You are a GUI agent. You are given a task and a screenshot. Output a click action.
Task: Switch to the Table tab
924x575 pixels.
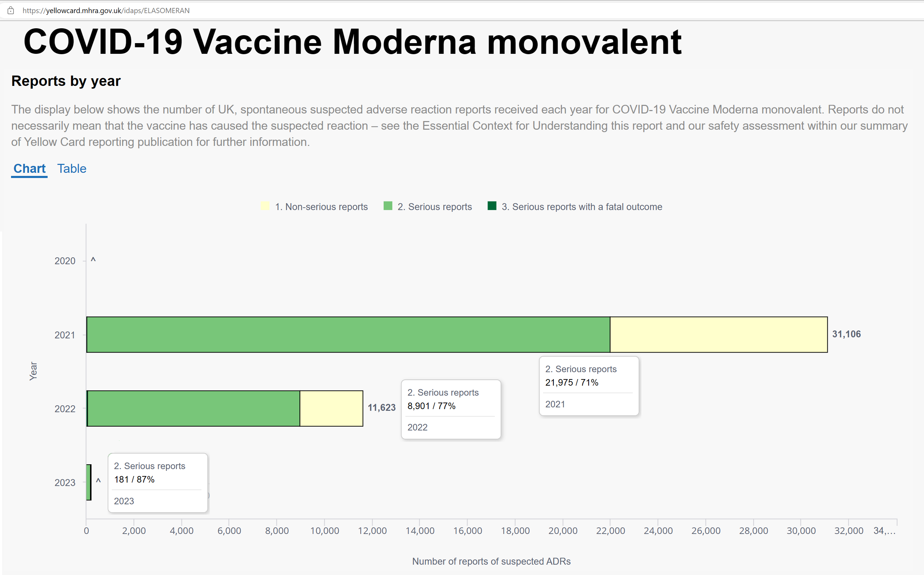point(72,168)
